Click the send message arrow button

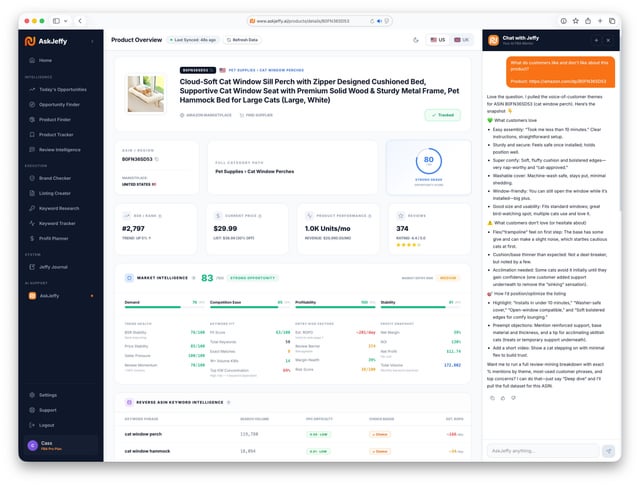click(x=609, y=451)
